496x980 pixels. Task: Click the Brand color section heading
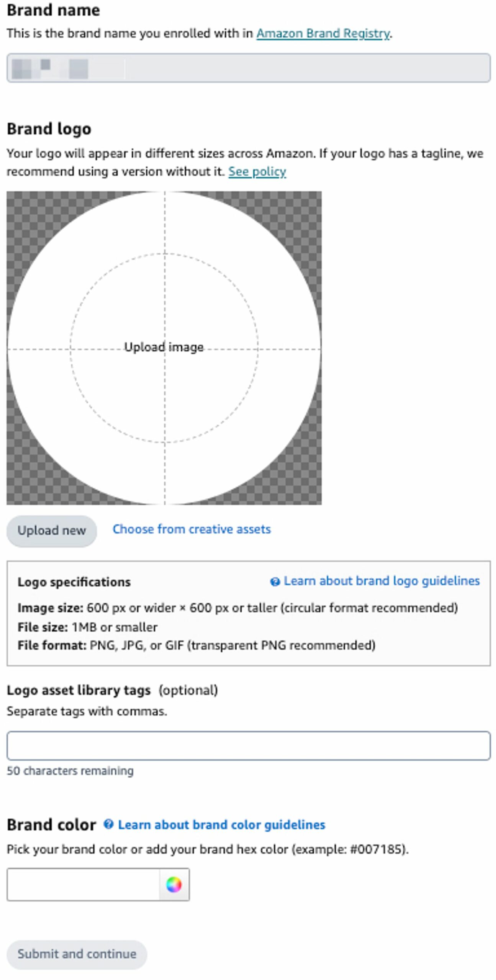tap(51, 825)
